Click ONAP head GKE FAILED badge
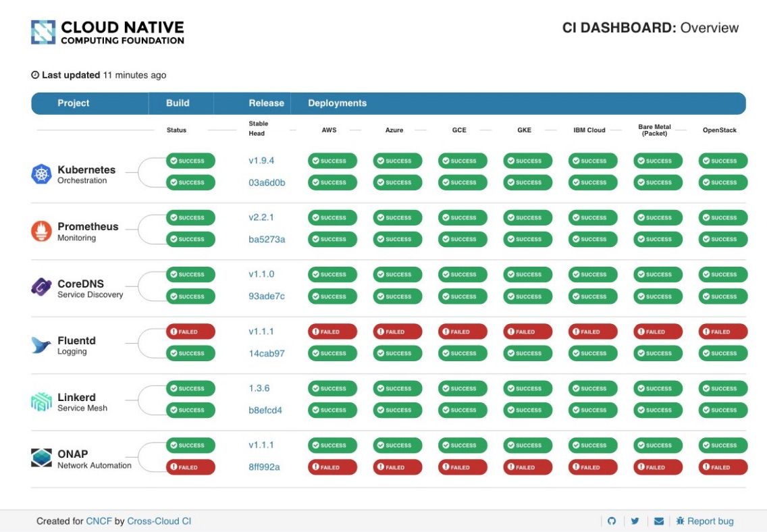Viewport: 767px width, 532px height. 527,467
